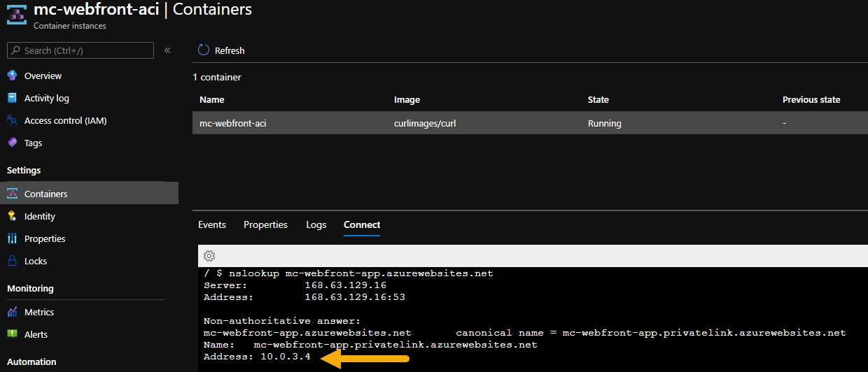Open the Tags page
This screenshot has height=372, width=868.
click(33, 143)
